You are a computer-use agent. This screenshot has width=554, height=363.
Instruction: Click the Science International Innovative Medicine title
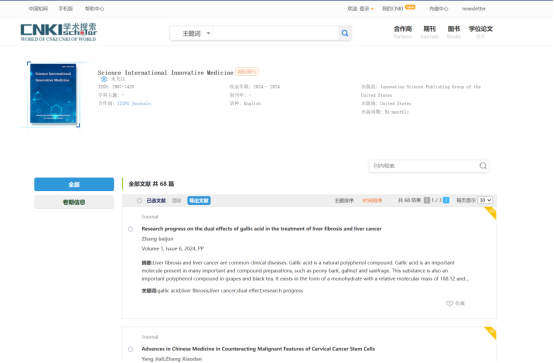click(165, 72)
